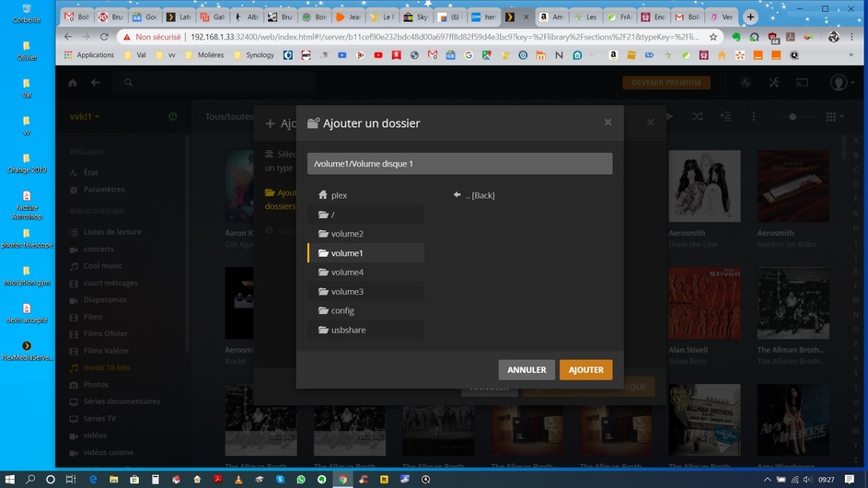Select the volume1 folder
The height and width of the screenshot is (488, 868).
(366, 253)
